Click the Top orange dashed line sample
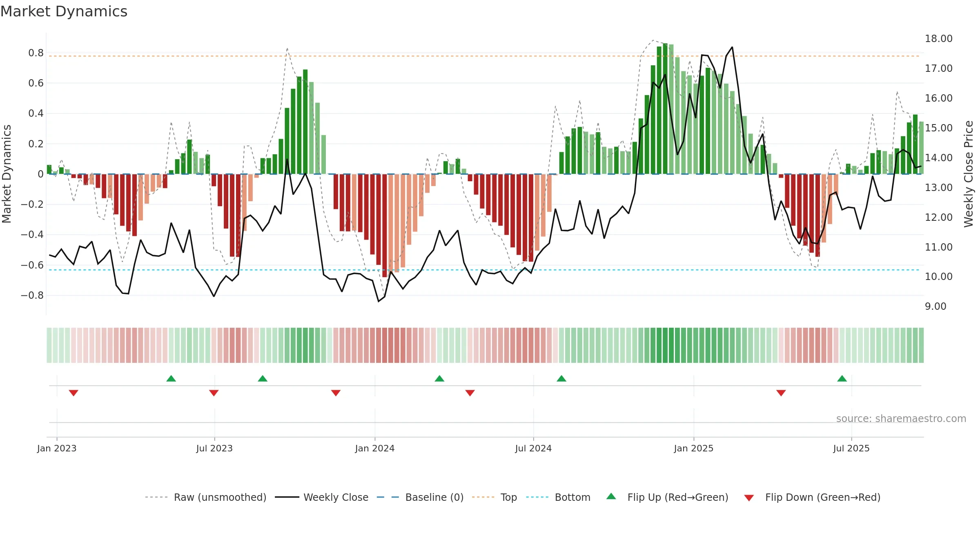 (x=483, y=497)
